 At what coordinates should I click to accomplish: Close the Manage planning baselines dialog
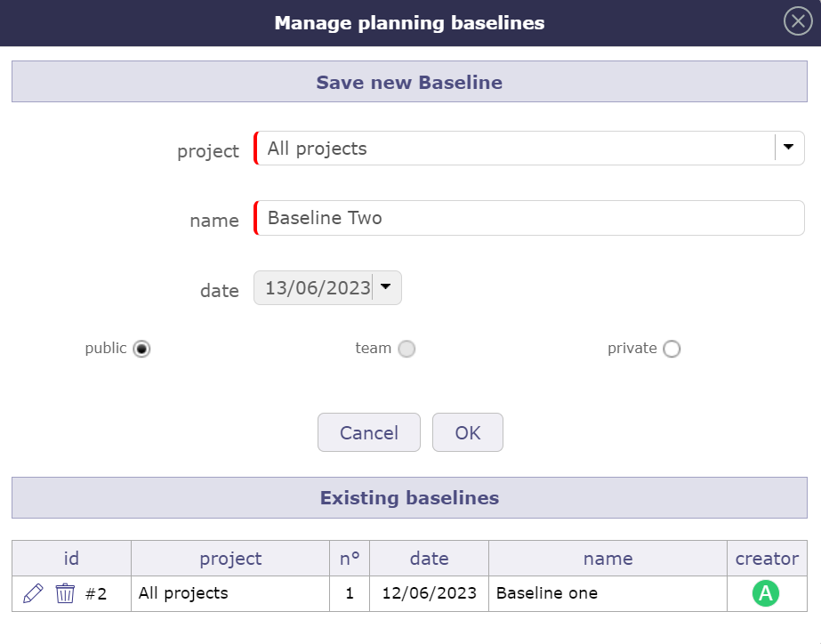point(797,22)
